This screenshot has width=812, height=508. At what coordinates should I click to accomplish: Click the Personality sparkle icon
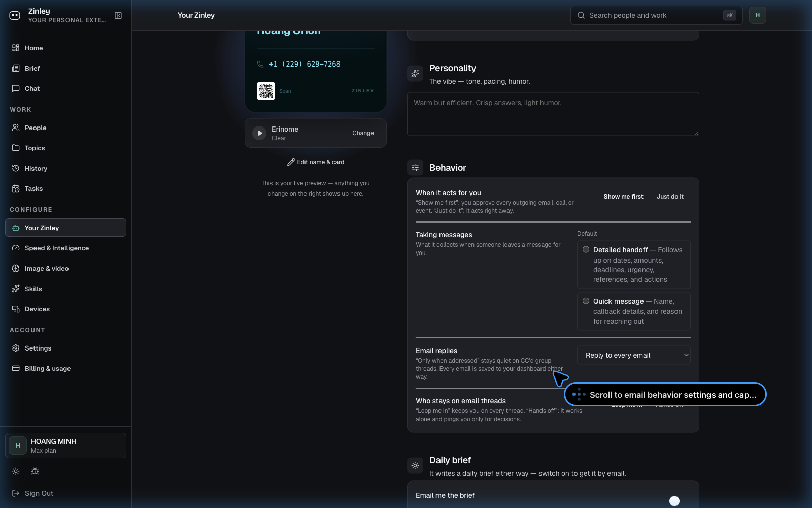click(415, 73)
